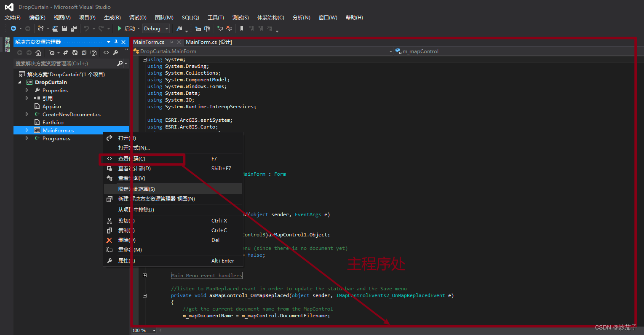Click 删除 (Del) in context menu

(x=173, y=240)
